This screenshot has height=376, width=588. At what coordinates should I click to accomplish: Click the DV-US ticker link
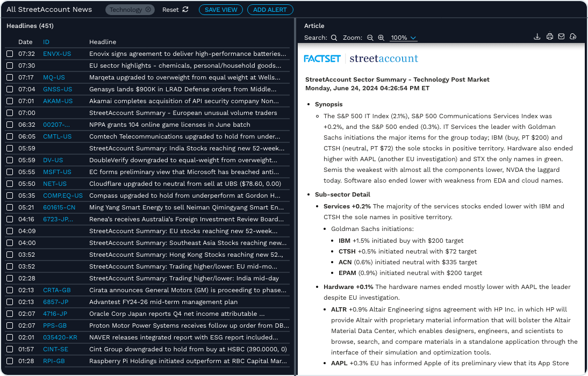click(53, 160)
